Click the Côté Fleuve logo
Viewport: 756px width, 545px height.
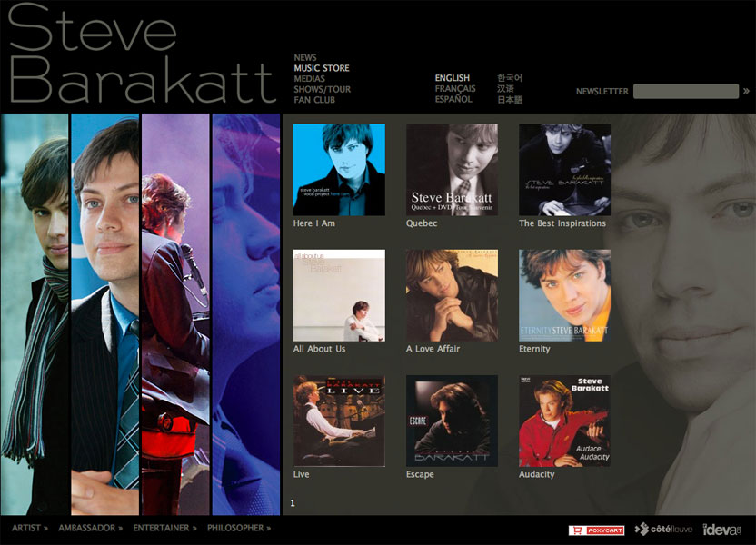[661, 530]
